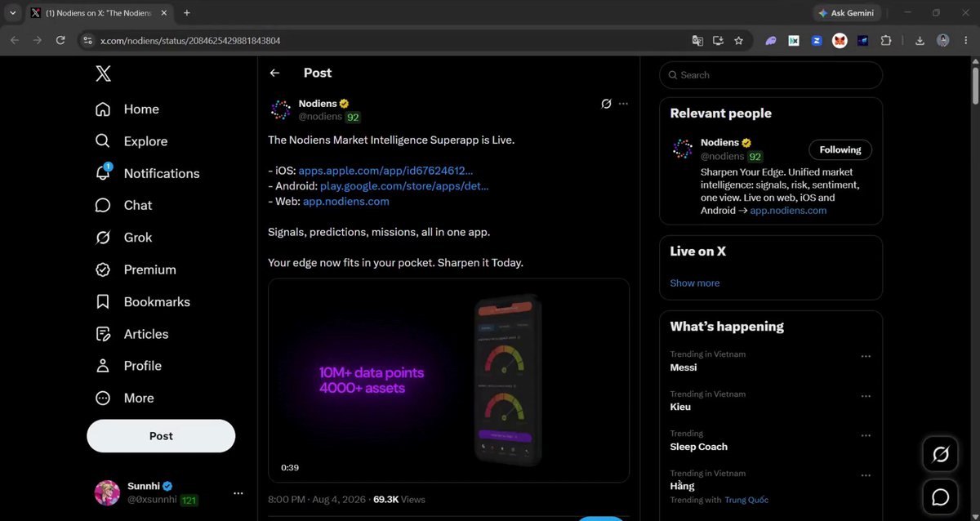
Task: Click Show more under Live on X
Action: 695,283
